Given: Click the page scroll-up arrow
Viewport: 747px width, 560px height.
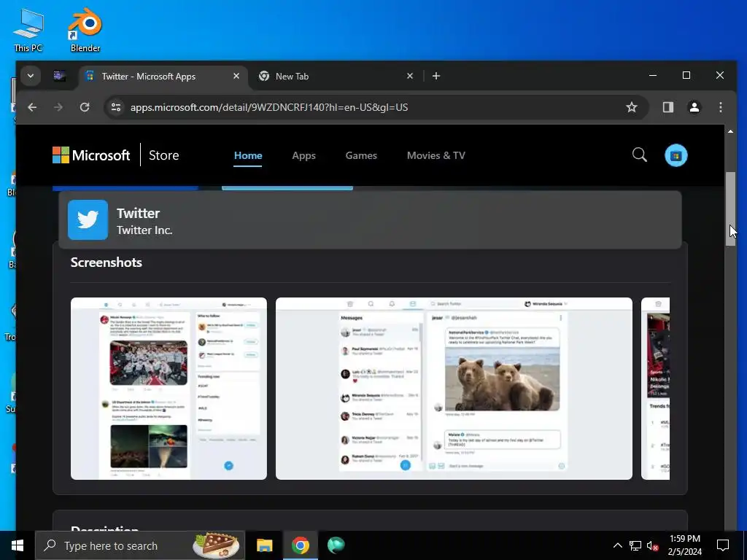Looking at the screenshot, I should coord(730,131).
